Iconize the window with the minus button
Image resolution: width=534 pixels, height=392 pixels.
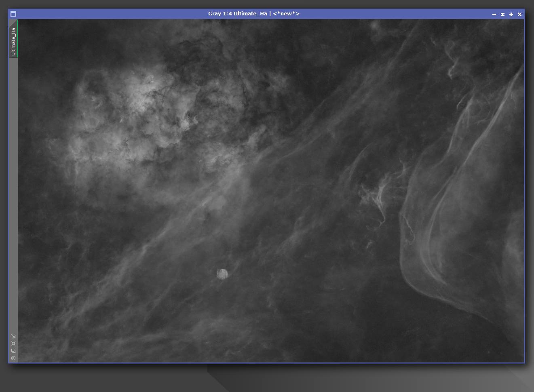[494, 14]
